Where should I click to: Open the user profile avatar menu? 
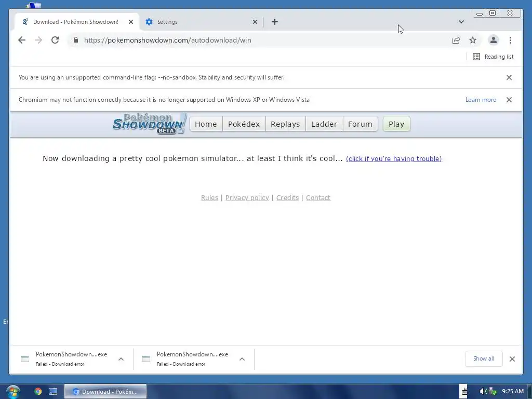tap(494, 40)
